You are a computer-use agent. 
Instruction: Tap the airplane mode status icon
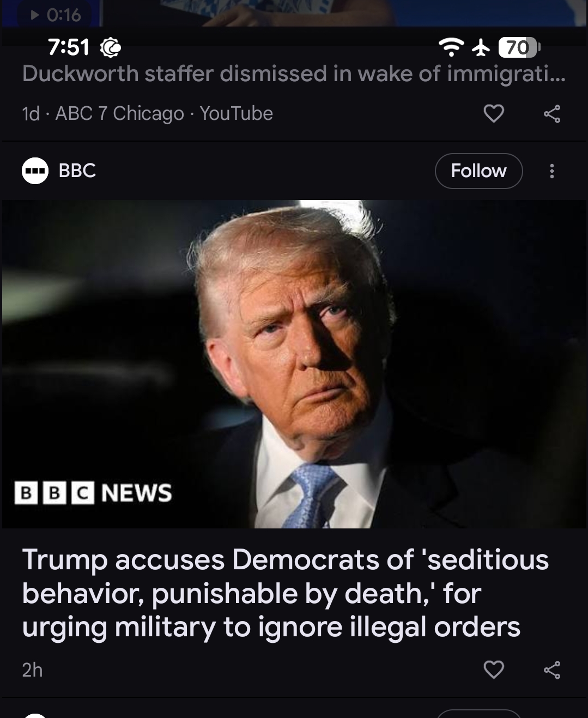tap(481, 48)
